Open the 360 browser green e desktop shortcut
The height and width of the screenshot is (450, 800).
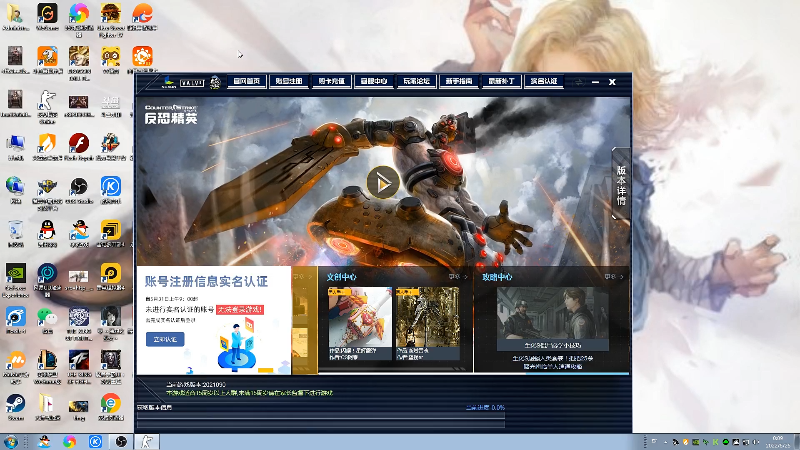(110, 407)
